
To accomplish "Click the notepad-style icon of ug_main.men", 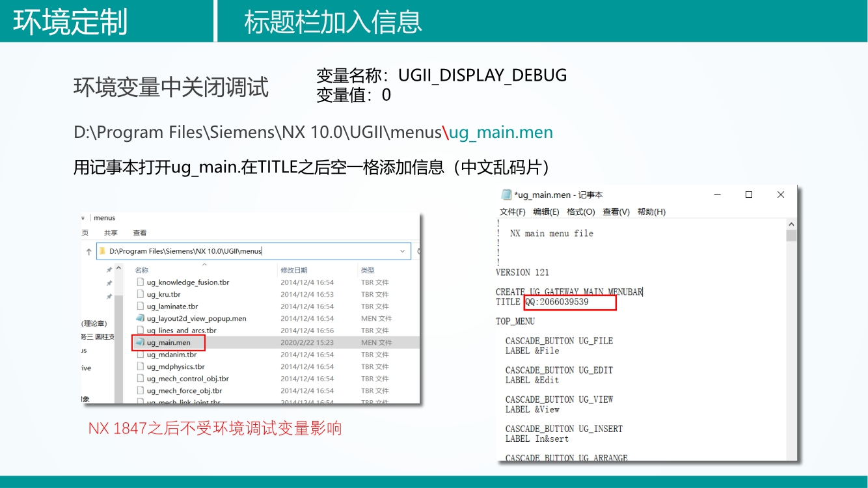I will tap(140, 342).
